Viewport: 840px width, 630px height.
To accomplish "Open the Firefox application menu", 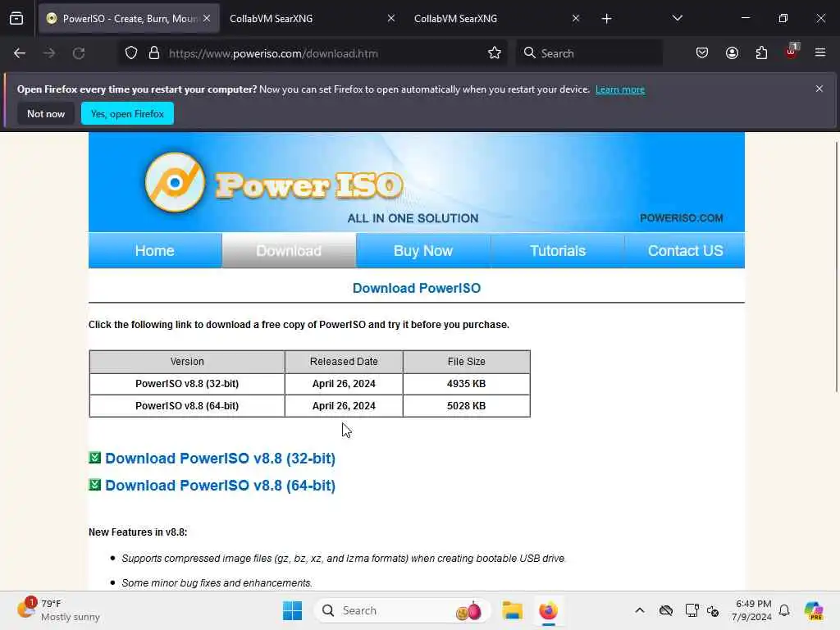I will click(820, 53).
